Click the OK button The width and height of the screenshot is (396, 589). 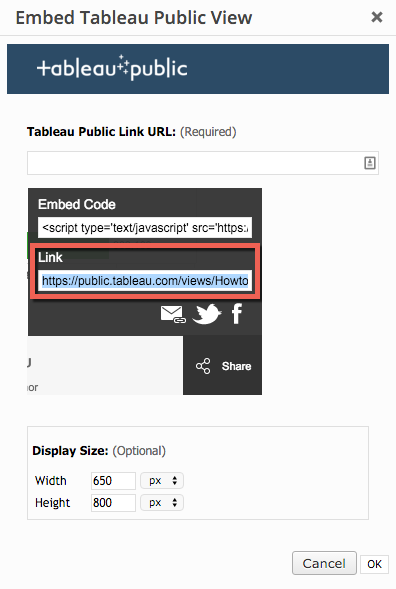click(374, 564)
